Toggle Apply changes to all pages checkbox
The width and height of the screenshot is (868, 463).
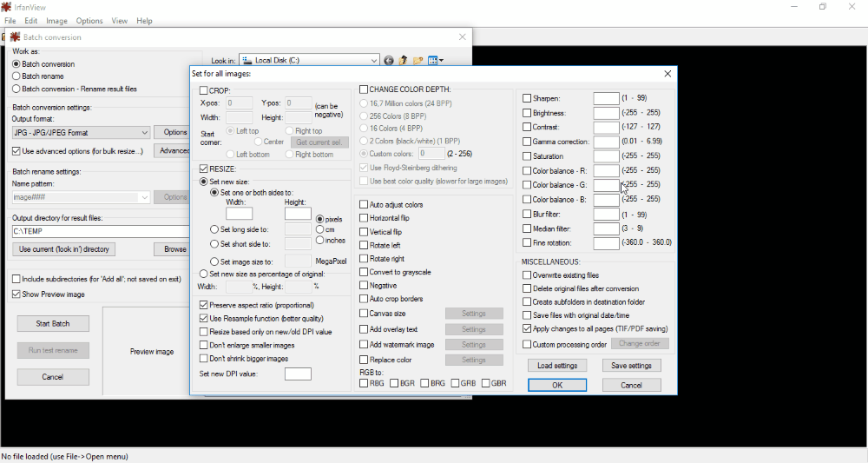527,328
